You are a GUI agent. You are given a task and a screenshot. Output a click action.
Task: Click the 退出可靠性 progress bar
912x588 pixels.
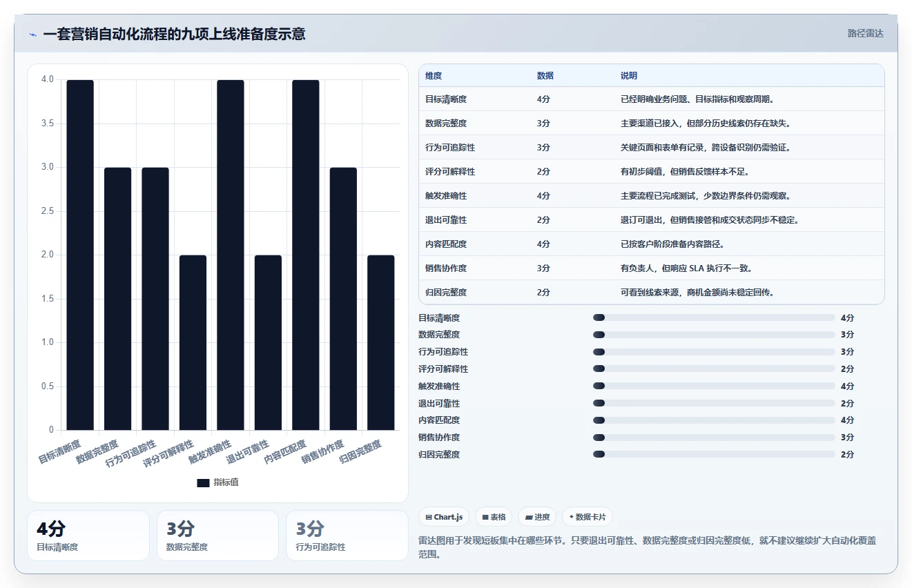pos(714,403)
